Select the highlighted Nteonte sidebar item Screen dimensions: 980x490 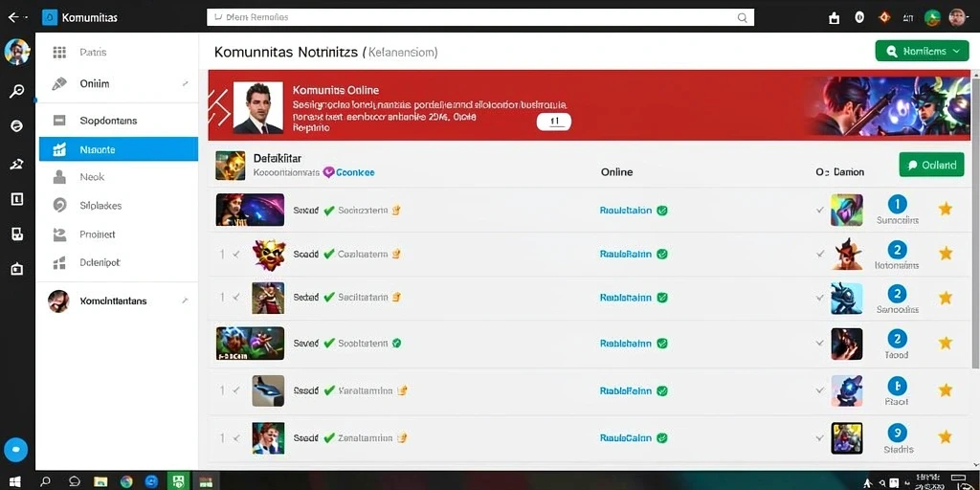[x=118, y=149]
